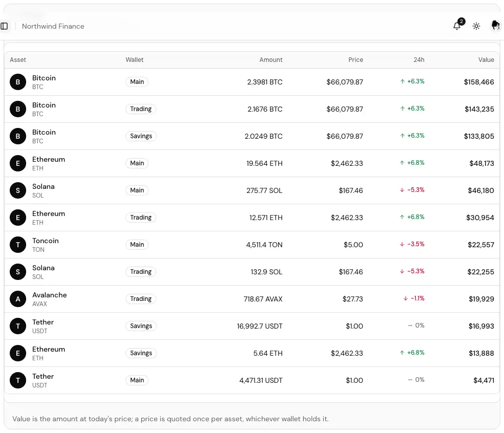Click the $19,929 value cell

(x=481, y=299)
